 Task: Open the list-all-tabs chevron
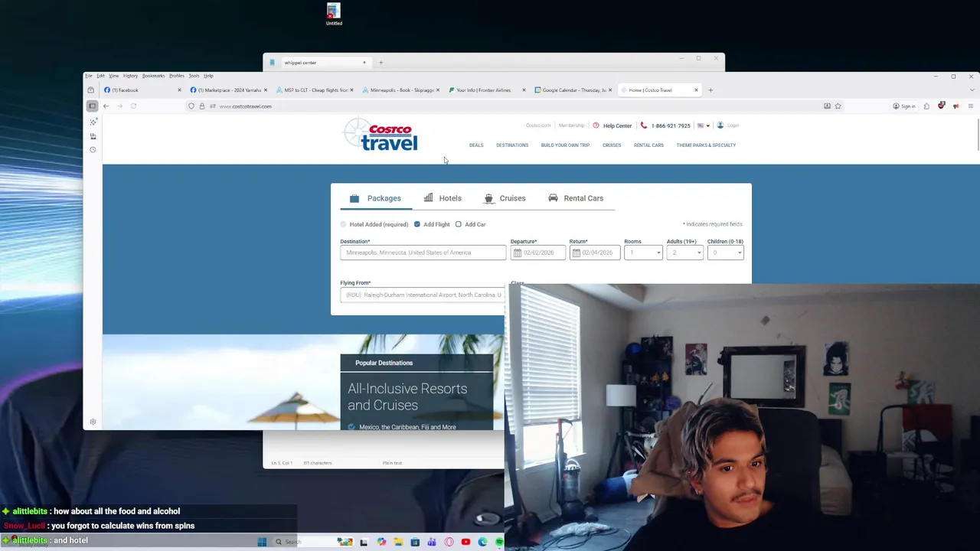pos(971,90)
